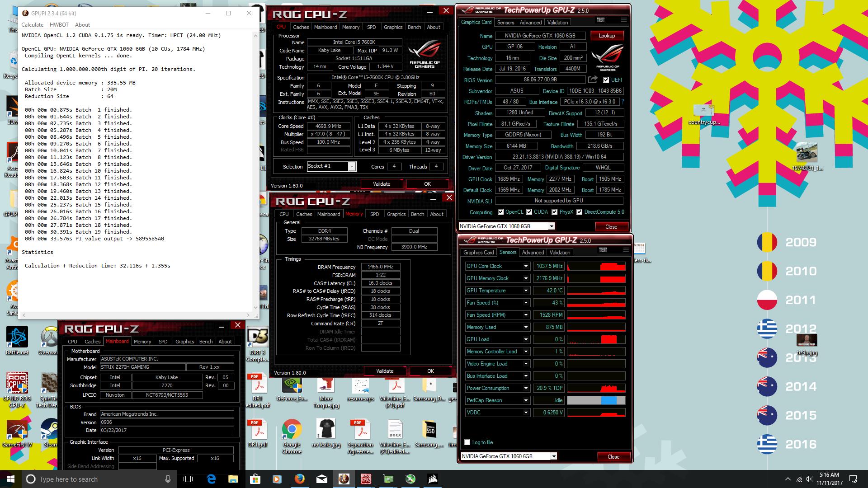
Task: Open GPU selector dropdown in Graphics Card window
Action: pos(551,226)
